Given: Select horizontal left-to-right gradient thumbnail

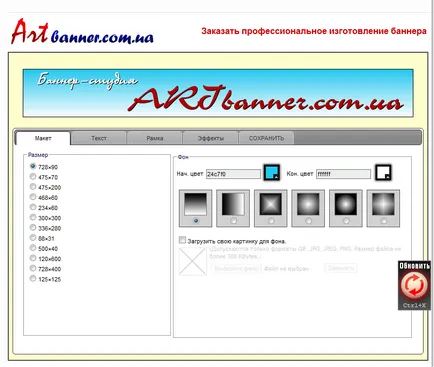Looking at the screenshot, I should click(233, 204).
